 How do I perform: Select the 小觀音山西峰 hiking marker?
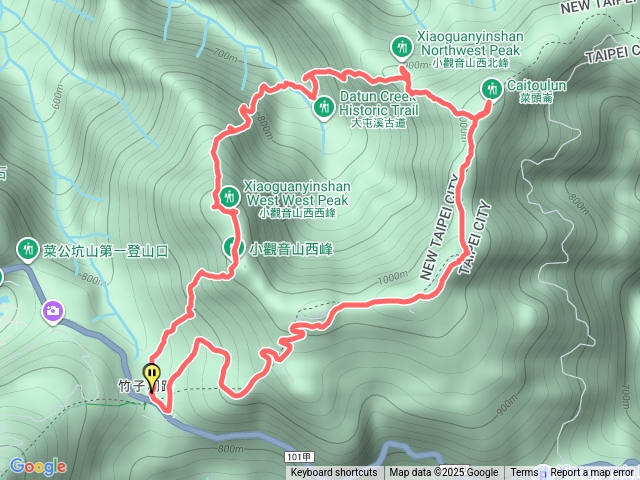click(233, 247)
